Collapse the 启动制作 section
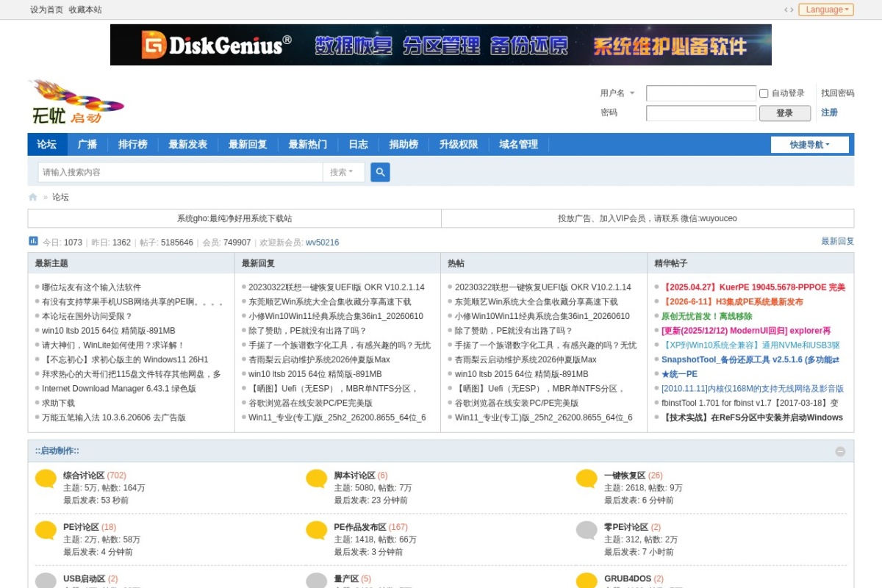Image resolution: width=882 pixels, height=588 pixels. pos(840,451)
